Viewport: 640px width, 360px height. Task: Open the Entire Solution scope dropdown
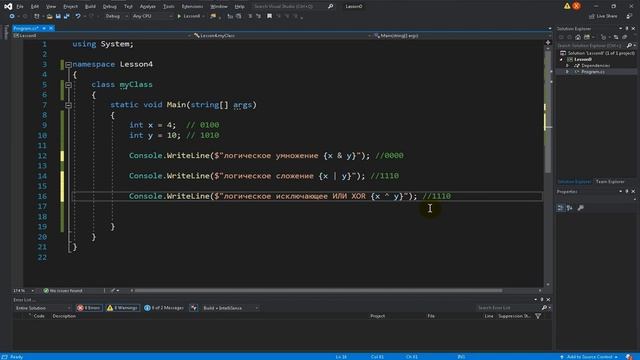click(42, 308)
